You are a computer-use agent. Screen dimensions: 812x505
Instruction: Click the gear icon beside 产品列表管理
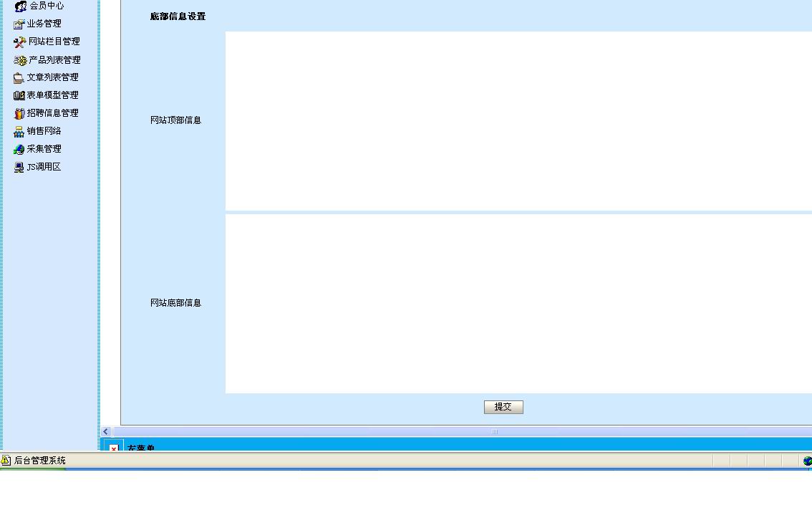pyautogui.click(x=19, y=60)
